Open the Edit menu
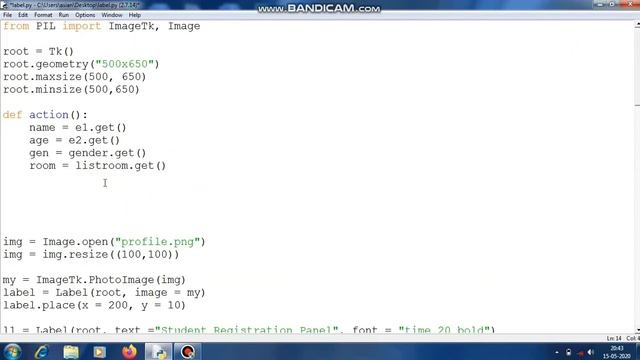 coord(23,15)
